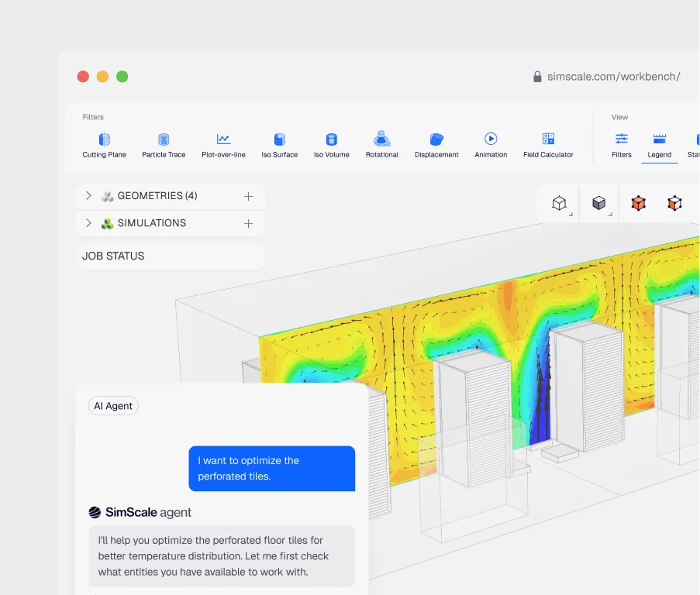This screenshot has width=700, height=595.
Task: Open solid cube render mode dropdown
Action: [x=599, y=204]
